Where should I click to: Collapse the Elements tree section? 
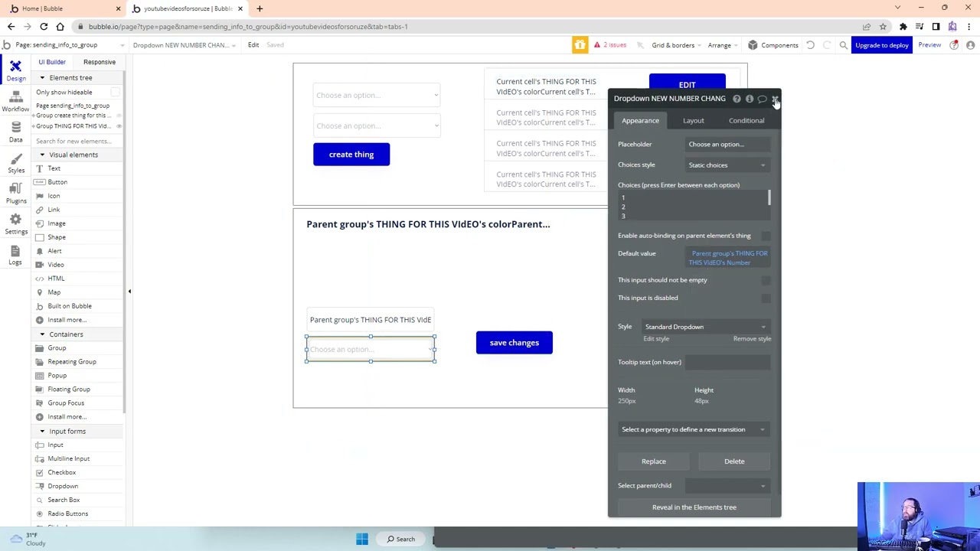click(42, 78)
